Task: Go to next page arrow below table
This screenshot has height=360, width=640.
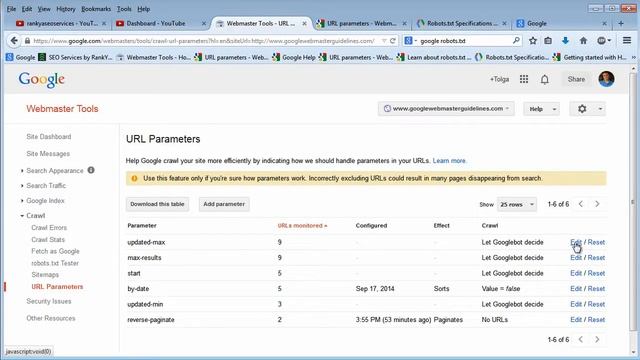Action: [x=597, y=339]
